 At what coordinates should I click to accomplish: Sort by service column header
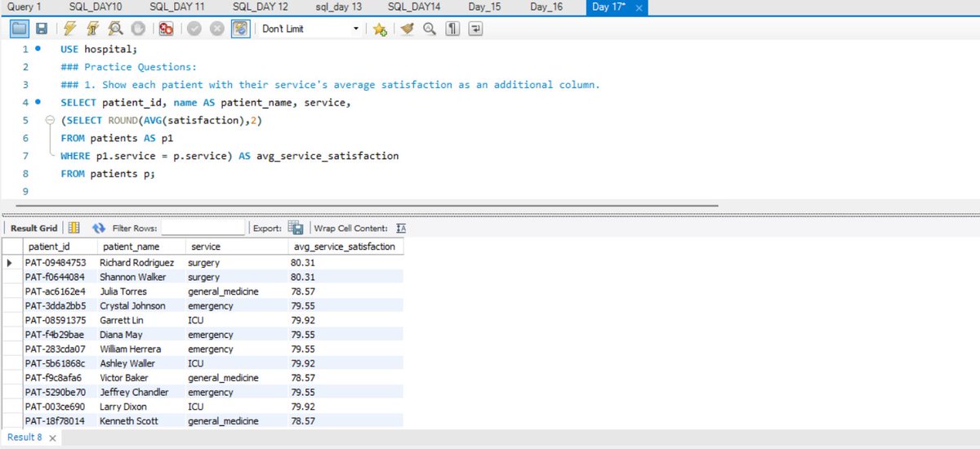pos(237,247)
